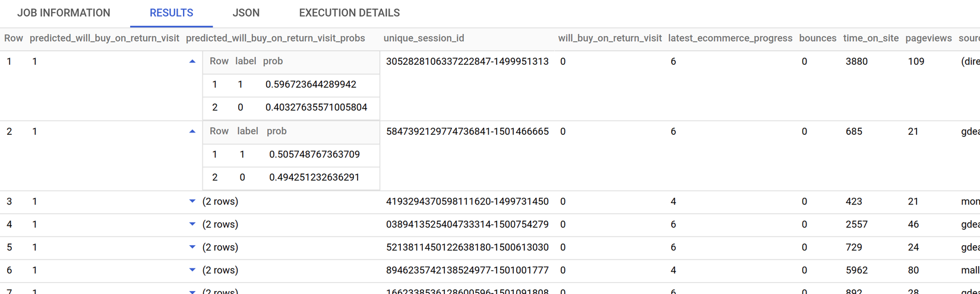Collapse row 2 nested probabilities
Screen dimensions: 980x294
192,132
